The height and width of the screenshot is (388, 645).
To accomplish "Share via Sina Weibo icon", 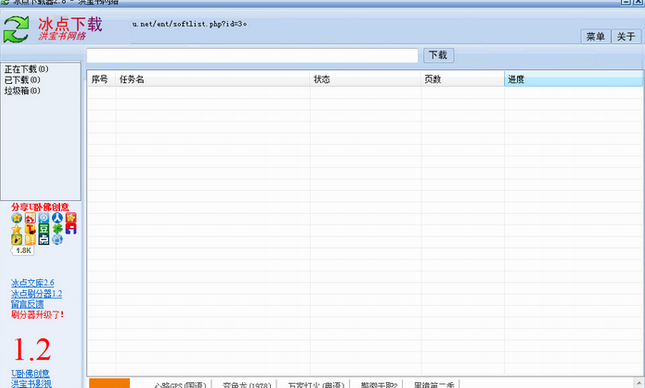I will pos(30,218).
